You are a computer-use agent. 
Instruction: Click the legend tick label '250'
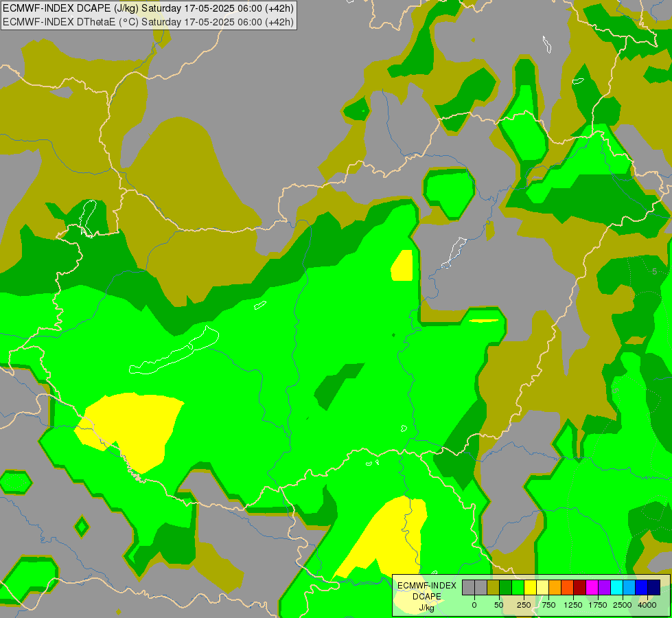[524, 605]
